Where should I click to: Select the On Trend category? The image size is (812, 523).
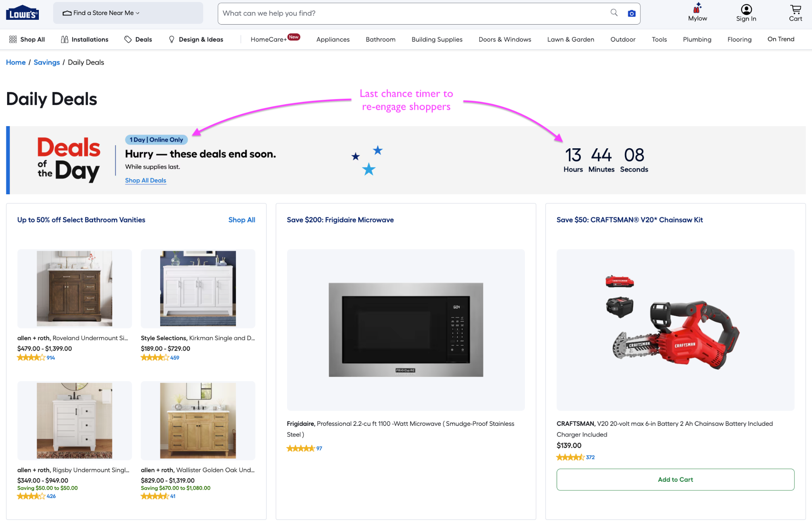pos(781,39)
